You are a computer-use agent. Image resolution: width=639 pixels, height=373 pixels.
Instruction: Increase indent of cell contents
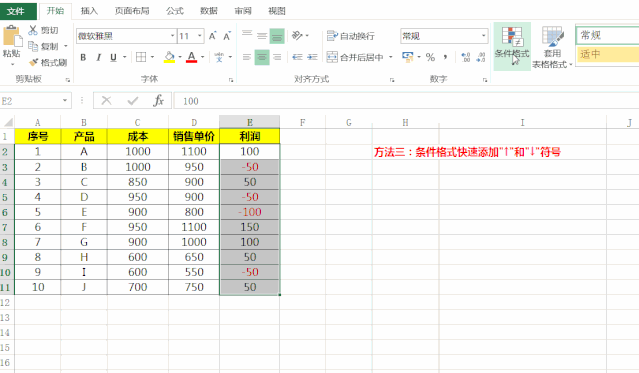(313, 57)
